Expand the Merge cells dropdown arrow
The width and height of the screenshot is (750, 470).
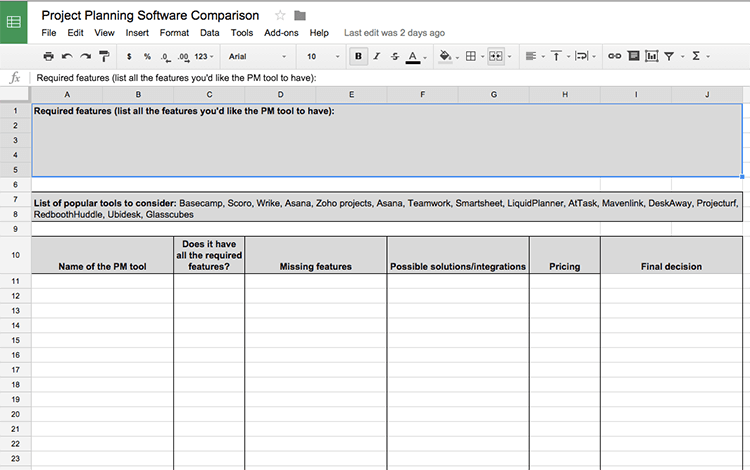pyautogui.click(x=509, y=57)
